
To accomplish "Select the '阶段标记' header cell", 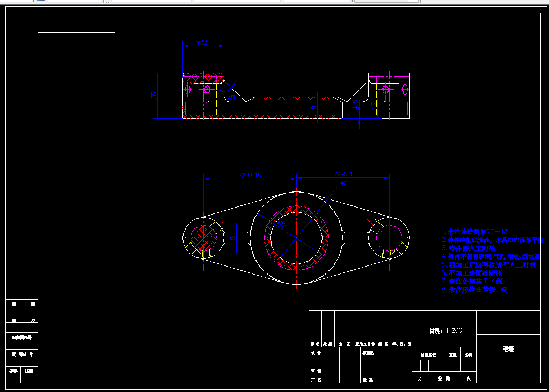I will tap(428, 355).
